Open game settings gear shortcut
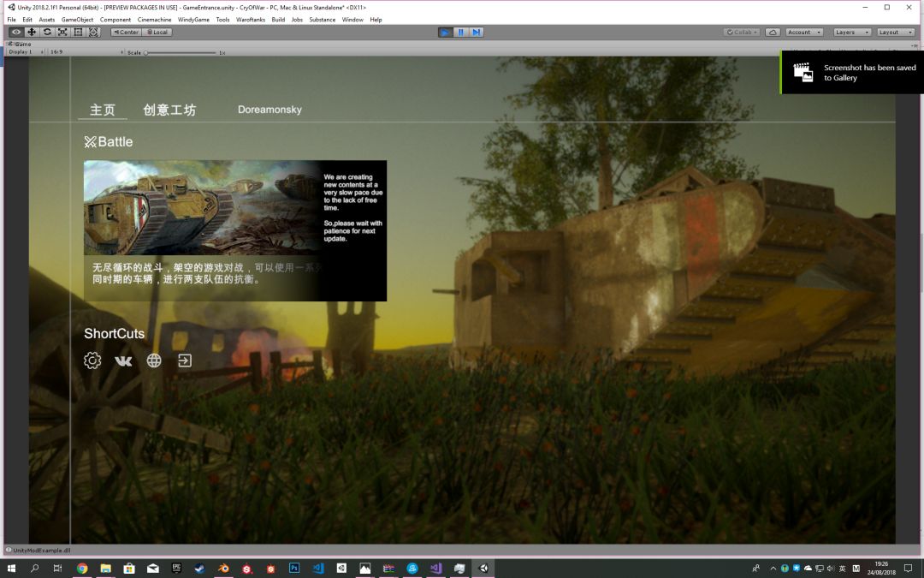 (x=92, y=361)
